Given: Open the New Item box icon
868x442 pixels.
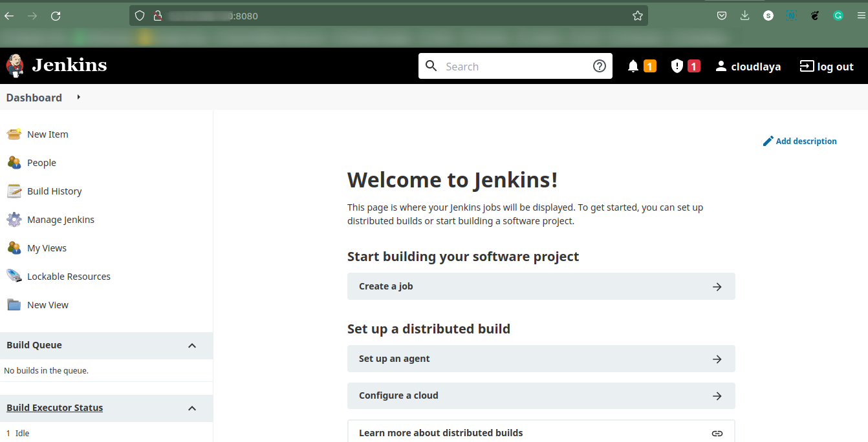Looking at the screenshot, I should [x=14, y=134].
